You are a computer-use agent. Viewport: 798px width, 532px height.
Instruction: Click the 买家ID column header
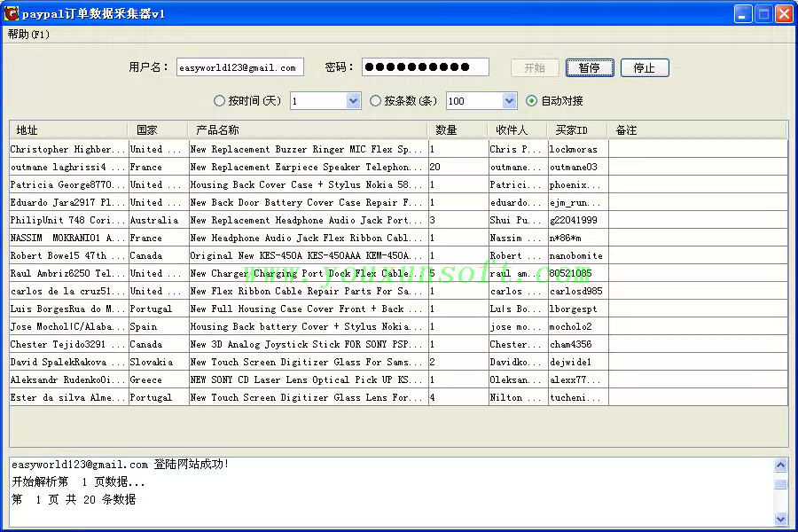point(577,130)
